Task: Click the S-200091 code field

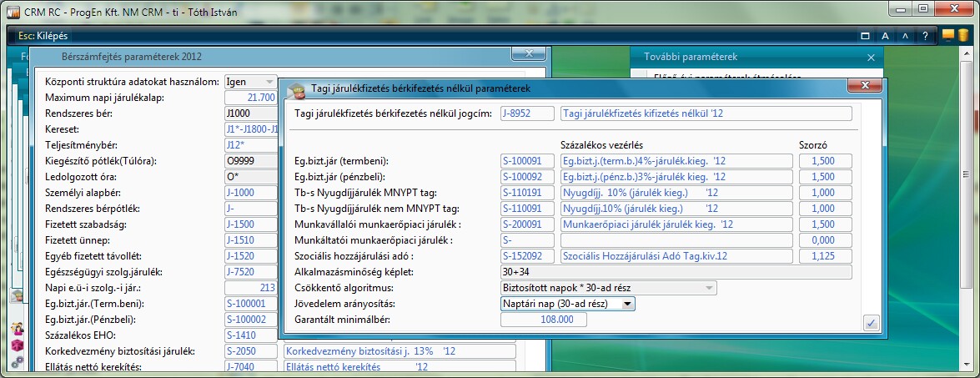Action: (527, 224)
